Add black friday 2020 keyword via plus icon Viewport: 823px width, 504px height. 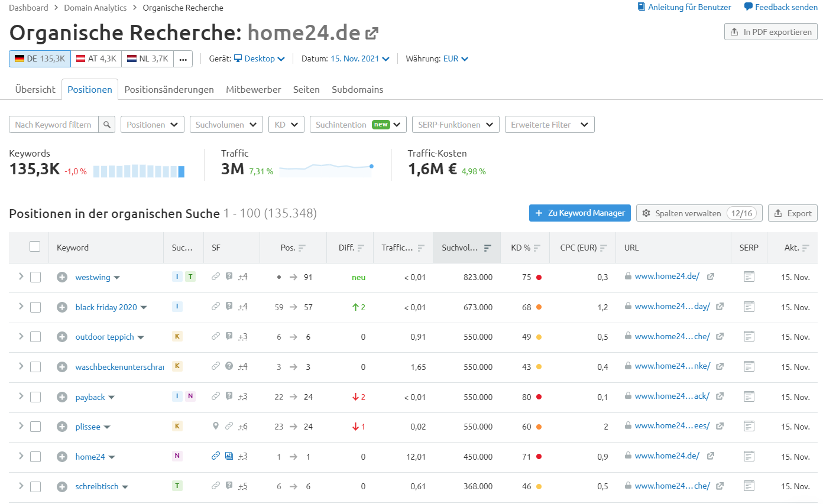coord(62,307)
